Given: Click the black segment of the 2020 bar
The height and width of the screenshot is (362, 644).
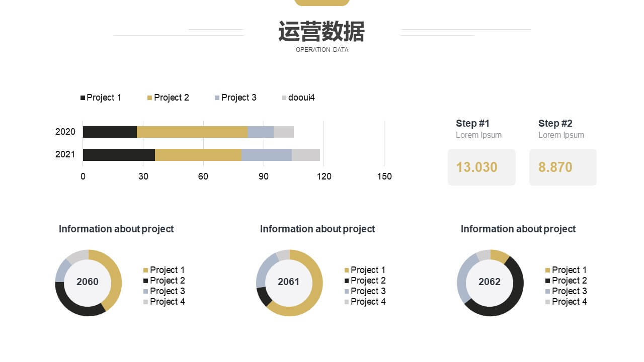Looking at the screenshot, I should [110, 132].
